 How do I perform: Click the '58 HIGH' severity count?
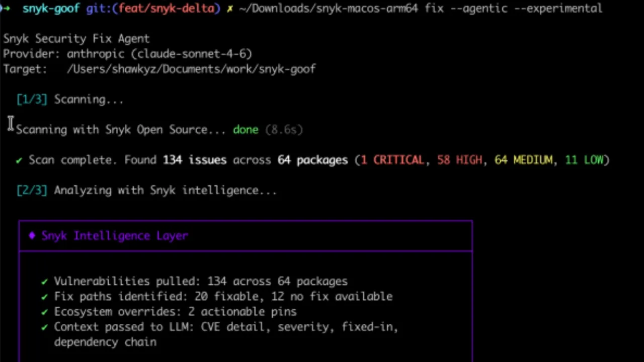tap(459, 160)
